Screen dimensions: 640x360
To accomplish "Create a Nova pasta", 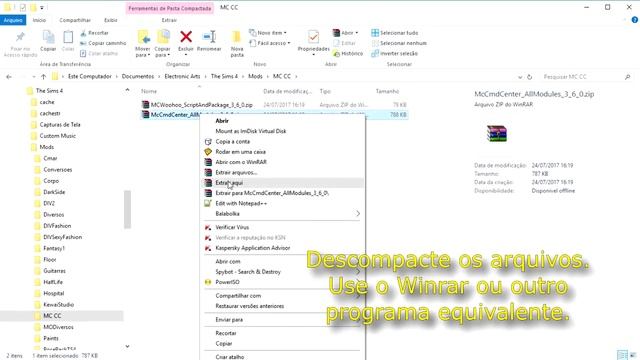I will click(237, 44).
